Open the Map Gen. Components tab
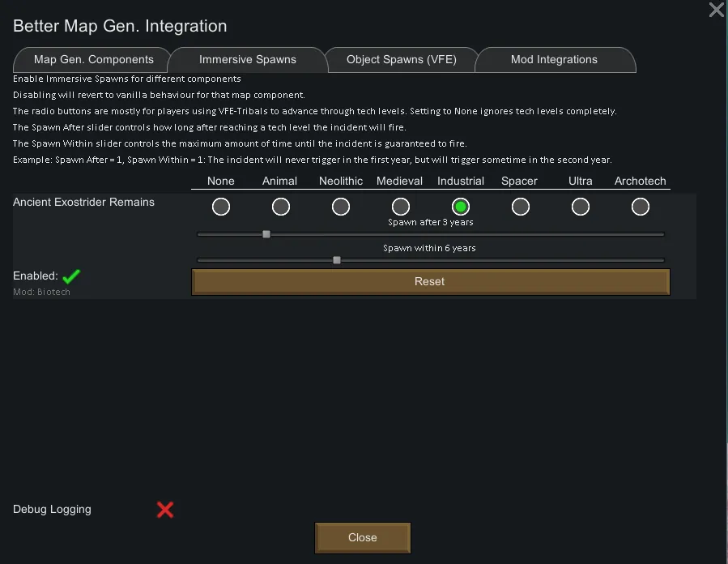This screenshot has width=728, height=564. (x=93, y=60)
